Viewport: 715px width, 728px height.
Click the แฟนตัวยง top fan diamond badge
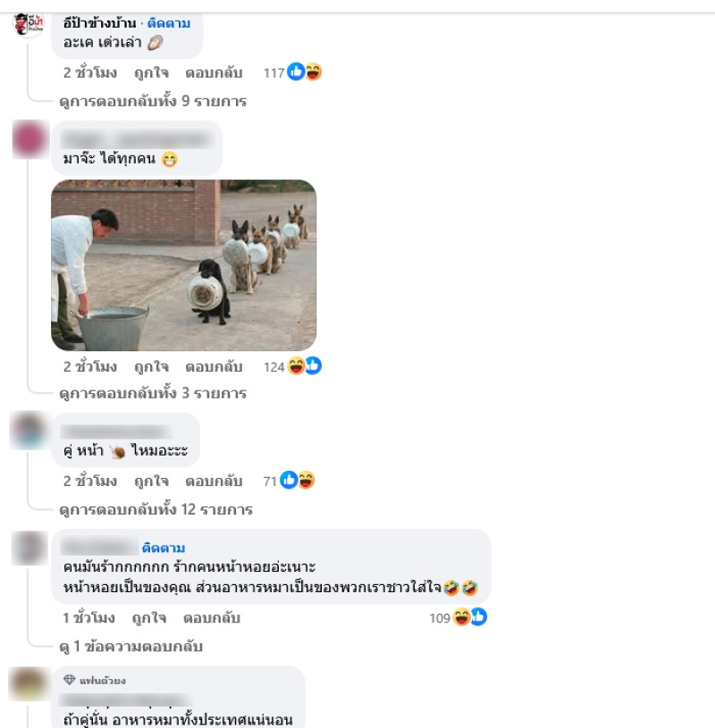[69, 680]
